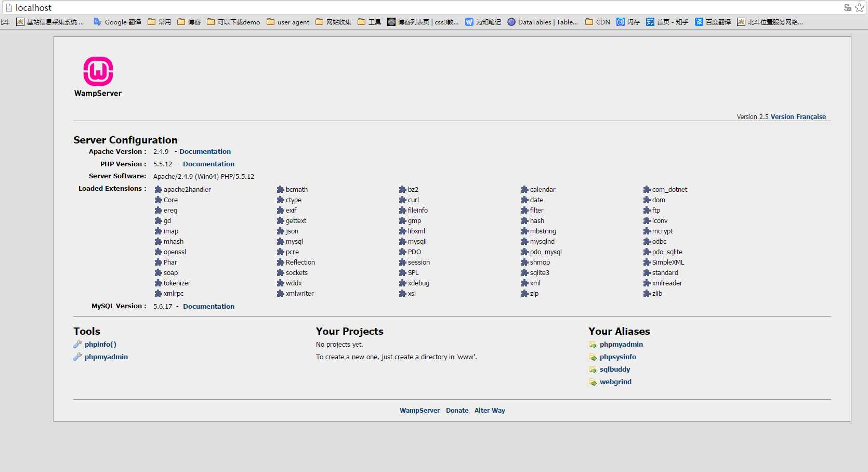Click the Donate footer link
Viewport: 868px width, 472px height.
(x=457, y=410)
